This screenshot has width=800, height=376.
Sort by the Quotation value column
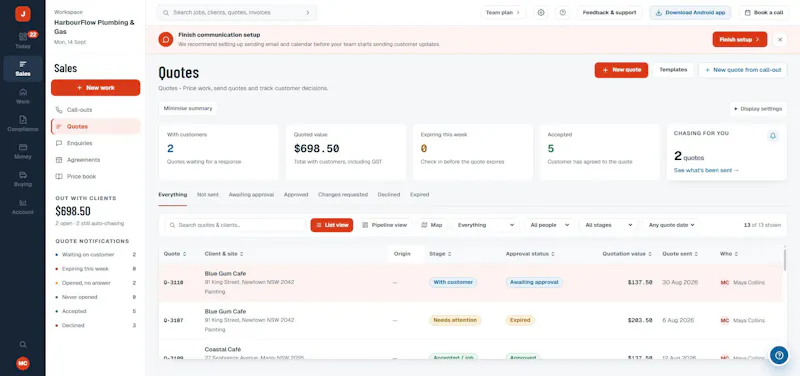(627, 254)
